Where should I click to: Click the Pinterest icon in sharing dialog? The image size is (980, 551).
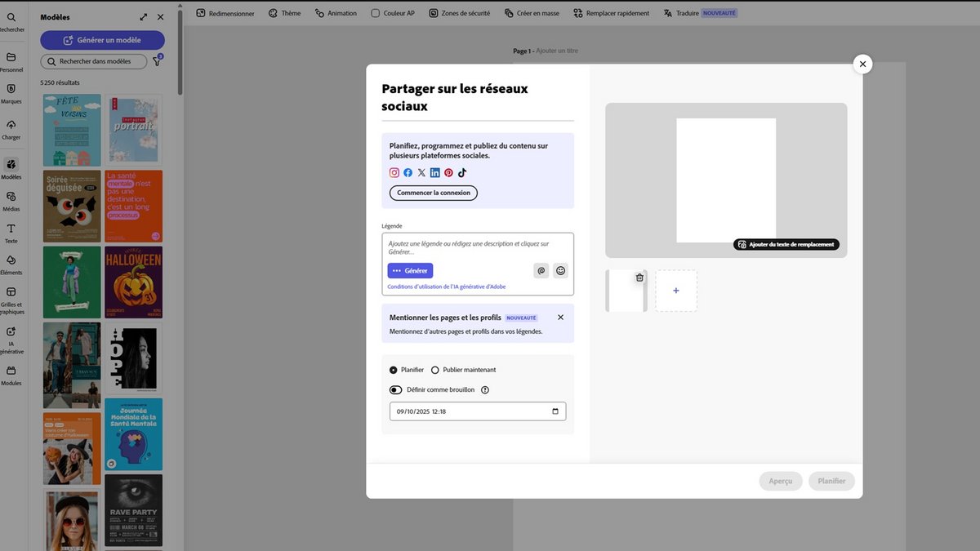[x=448, y=173]
